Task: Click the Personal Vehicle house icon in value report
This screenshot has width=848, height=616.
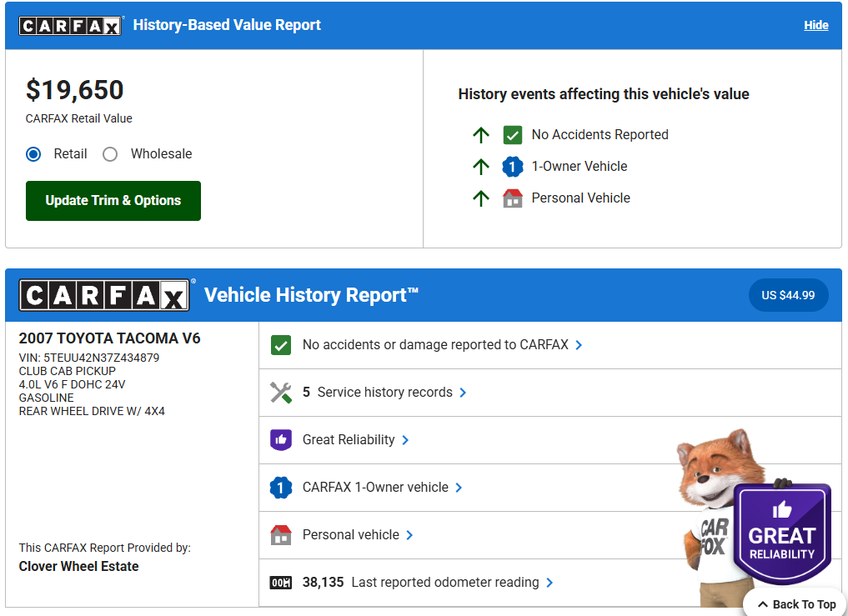Action: click(512, 198)
